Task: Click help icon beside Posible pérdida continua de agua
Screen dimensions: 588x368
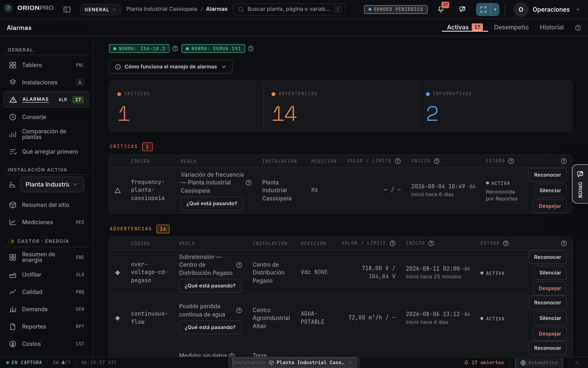Action: [239, 310]
